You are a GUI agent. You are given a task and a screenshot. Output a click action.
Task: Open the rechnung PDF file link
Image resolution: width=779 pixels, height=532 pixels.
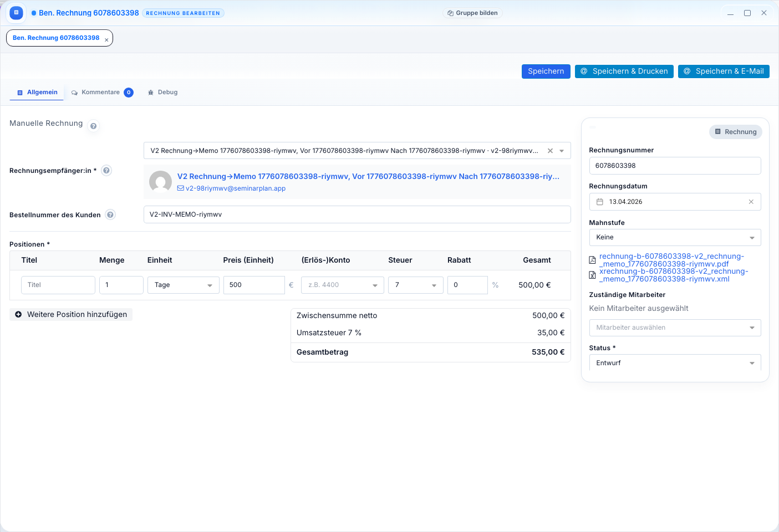[671, 260]
